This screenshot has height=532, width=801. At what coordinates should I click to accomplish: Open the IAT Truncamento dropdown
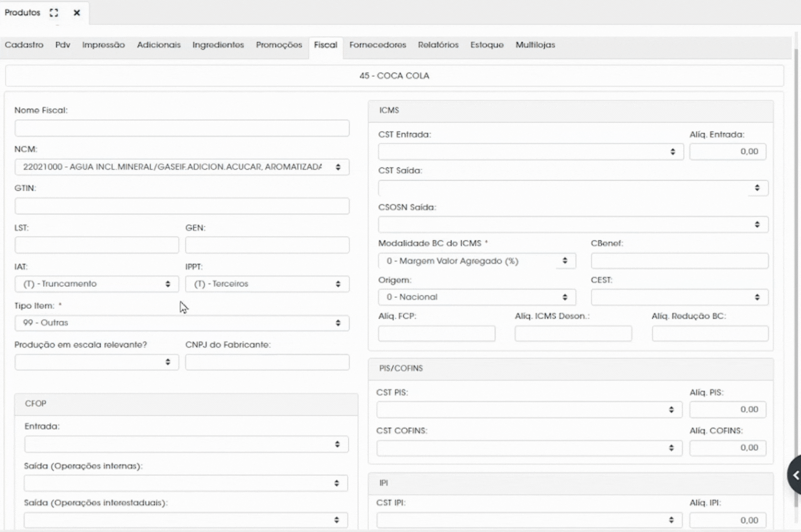[x=97, y=284]
